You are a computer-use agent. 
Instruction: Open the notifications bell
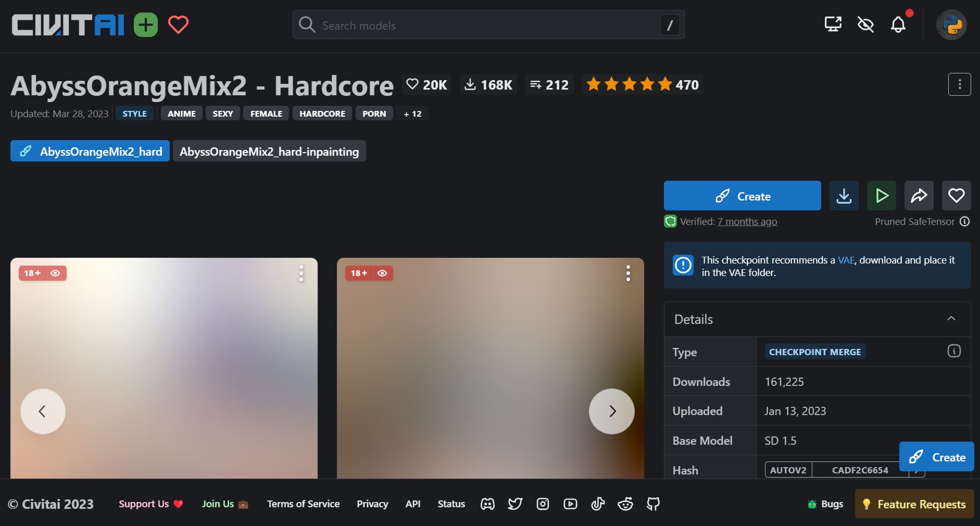pyautogui.click(x=898, y=24)
